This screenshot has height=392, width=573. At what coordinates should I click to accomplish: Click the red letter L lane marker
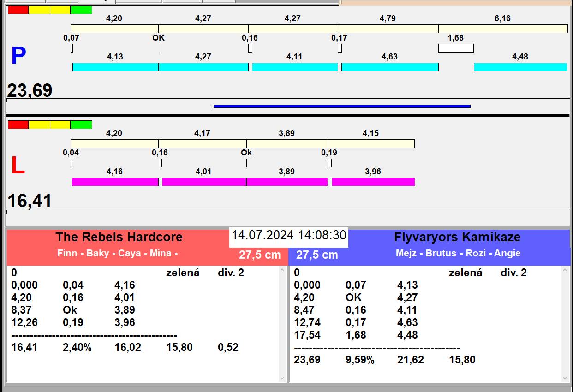[18, 166]
